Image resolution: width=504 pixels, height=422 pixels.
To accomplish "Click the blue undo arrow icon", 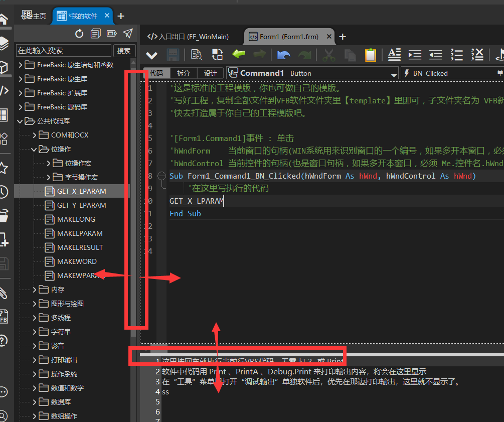I will pos(284,55).
